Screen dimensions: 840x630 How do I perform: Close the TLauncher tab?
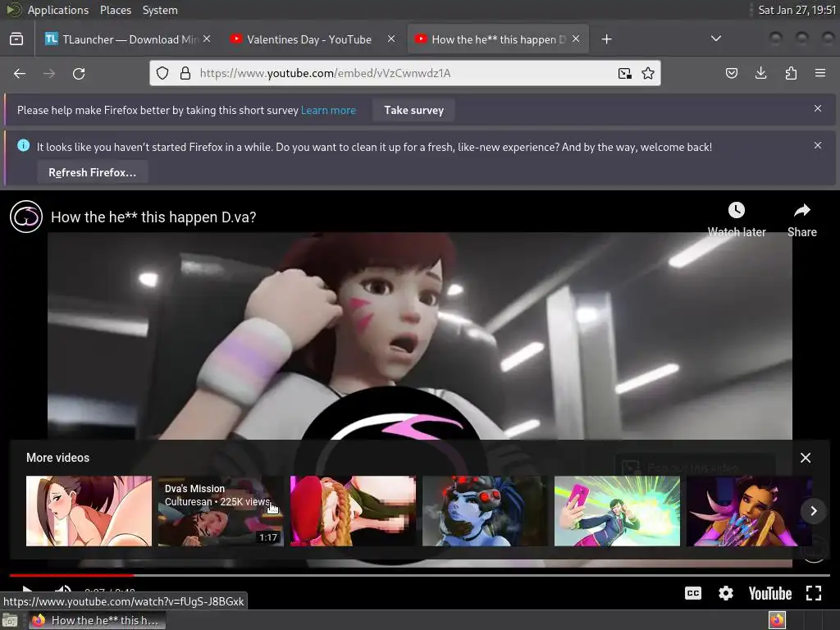[207, 39]
